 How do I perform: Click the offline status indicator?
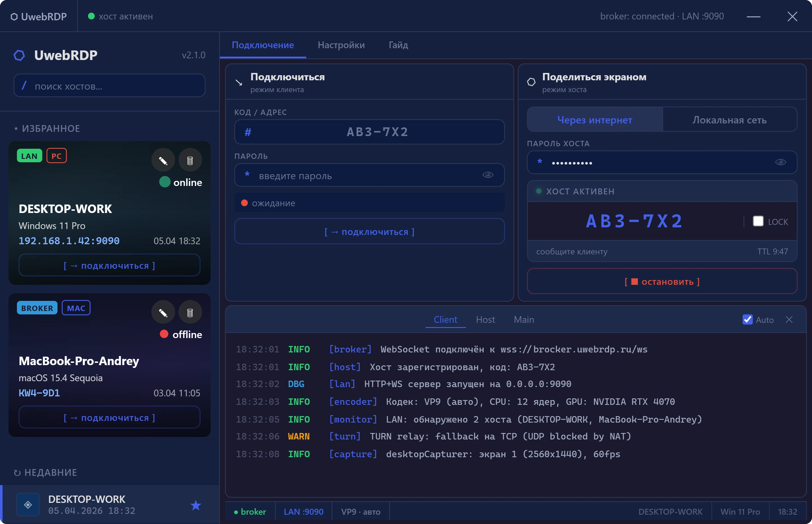[181, 334]
